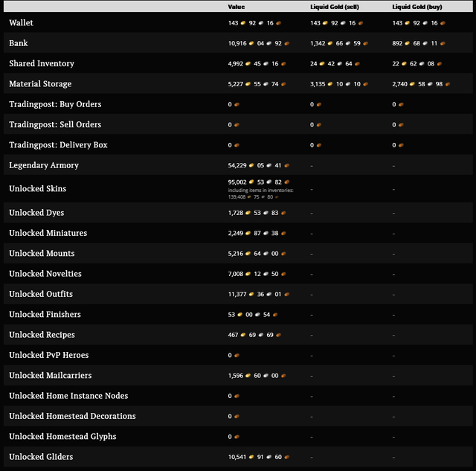
Task: Click the silver coin icon in Unlocked Gliders
Action: pos(269,457)
